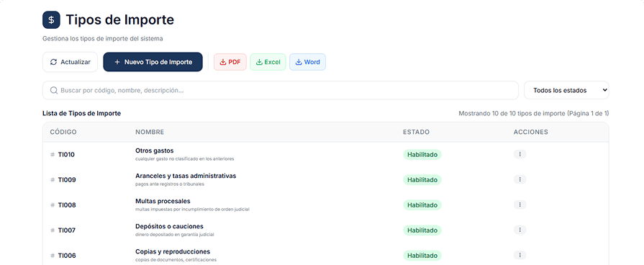The width and height of the screenshot is (644, 265).
Task: Click the hash icon beside TI009
Action: tap(53, 180)
